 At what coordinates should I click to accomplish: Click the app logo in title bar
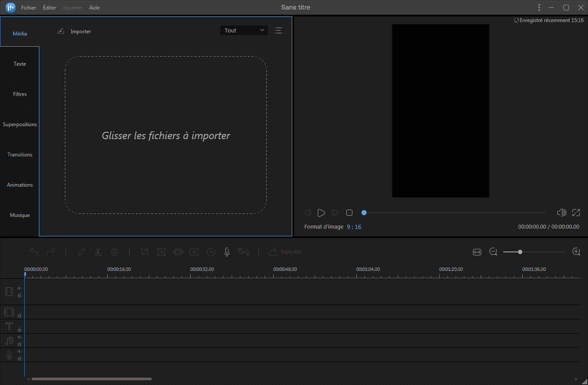pyautogui.click(x=10, y=7)
